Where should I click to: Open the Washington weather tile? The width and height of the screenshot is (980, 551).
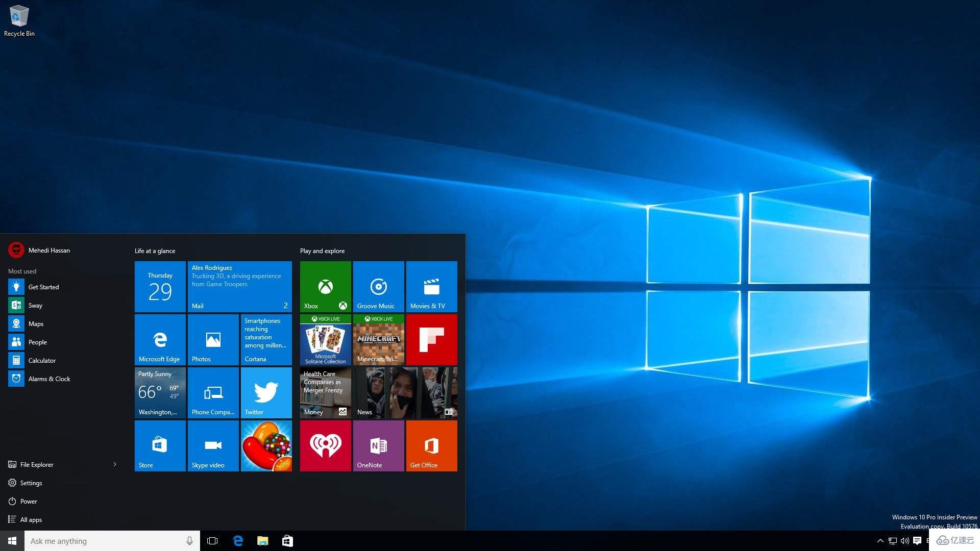pos(160,393)
